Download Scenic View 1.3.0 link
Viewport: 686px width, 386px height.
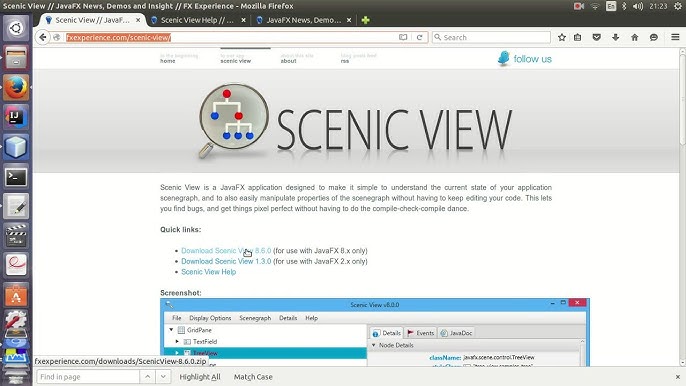click(226, 261)
